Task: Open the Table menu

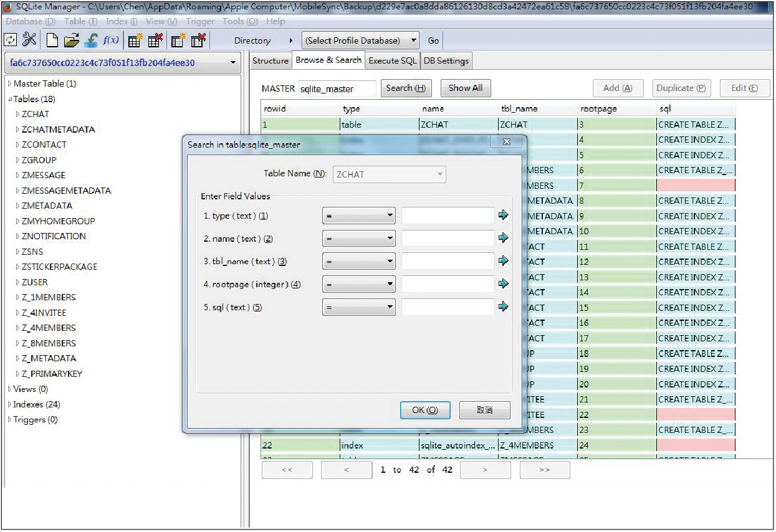Action: coord(81,21)
